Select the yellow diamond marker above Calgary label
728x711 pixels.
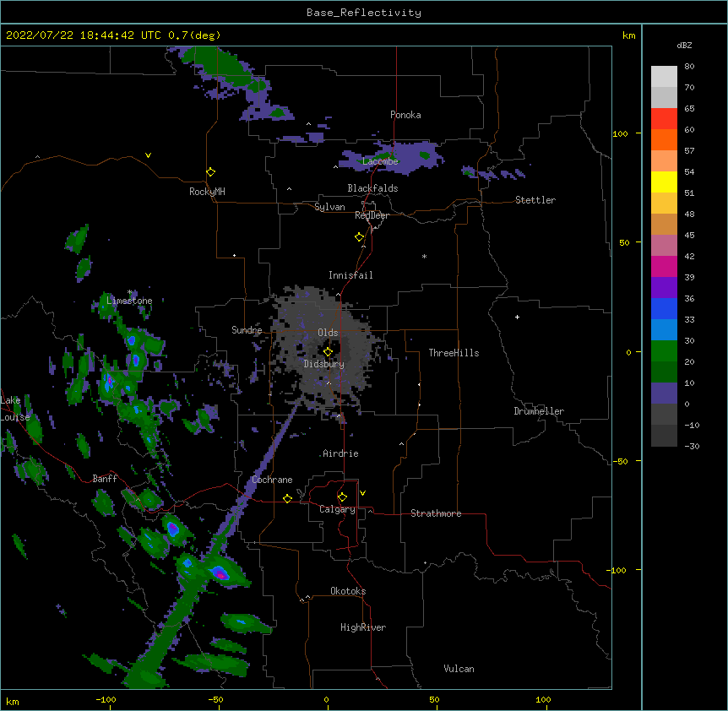click(342, 497)
